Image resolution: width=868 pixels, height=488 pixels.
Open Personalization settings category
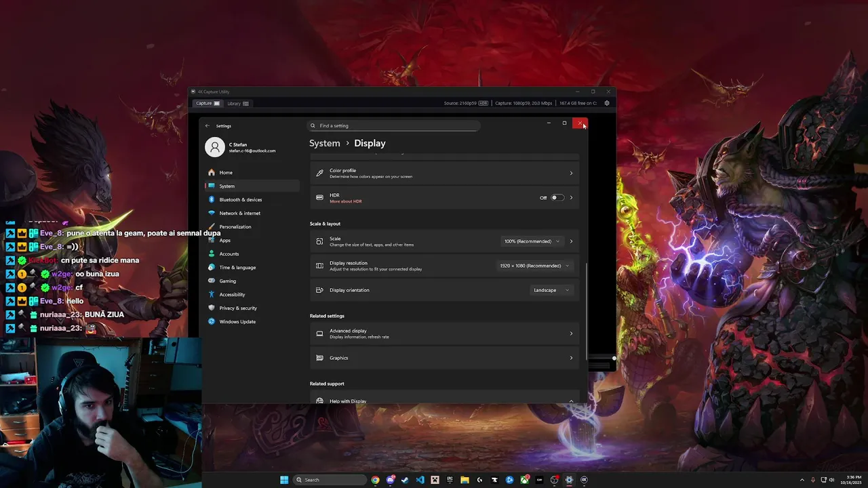[251, 226]
